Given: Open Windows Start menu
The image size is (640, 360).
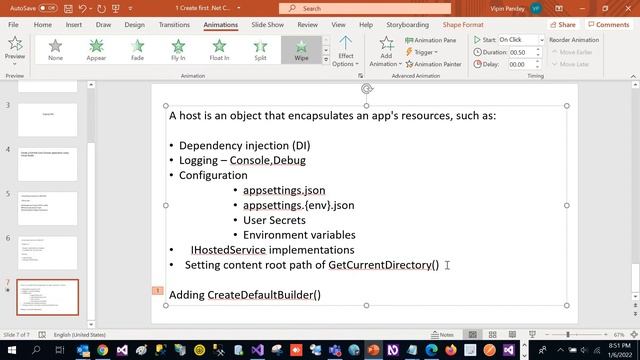Looking at the screenshot, I should coord(12,350).
